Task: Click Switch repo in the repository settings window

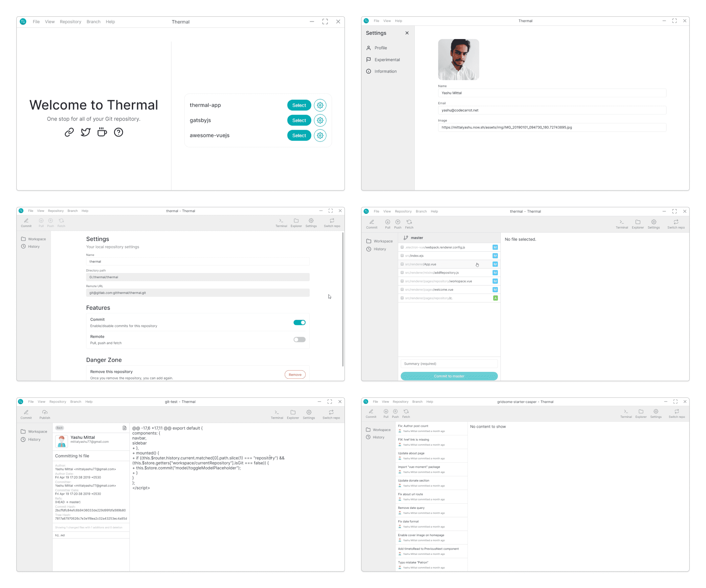Action: pos(332,223)
